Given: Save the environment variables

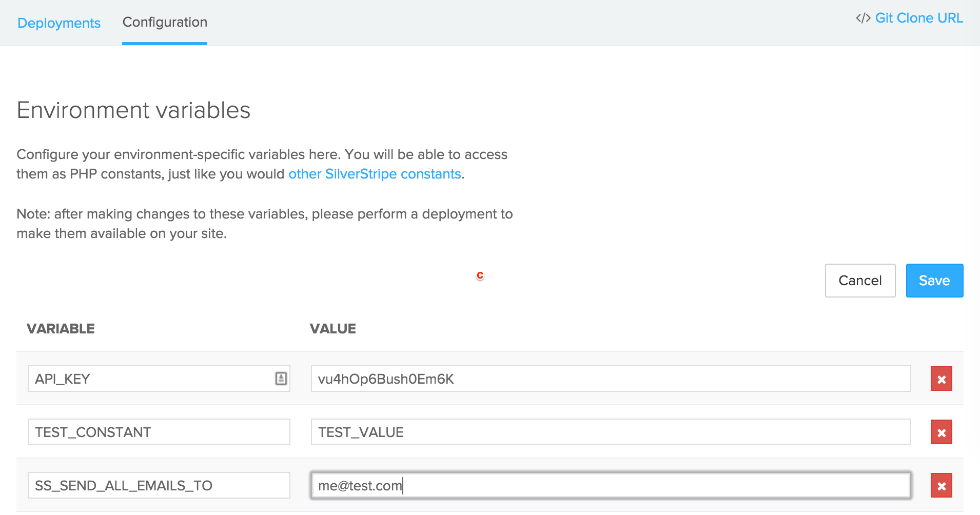Looking at the screenshot, I should coord(934,281).
